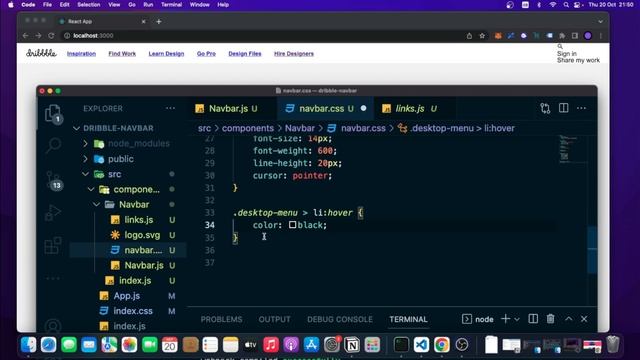Switch to the PROBLEMS panel tab
Screen dimensions: 640x360
click(x=221, y=319)
